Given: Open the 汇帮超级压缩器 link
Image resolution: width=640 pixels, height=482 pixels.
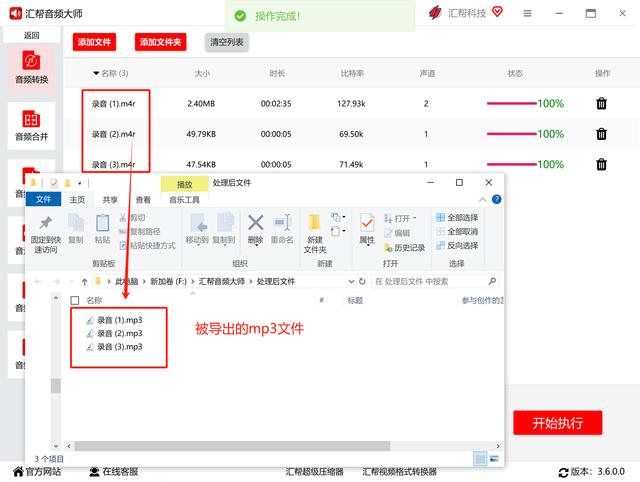Looking at the screenshot, I should coord(314,472).
